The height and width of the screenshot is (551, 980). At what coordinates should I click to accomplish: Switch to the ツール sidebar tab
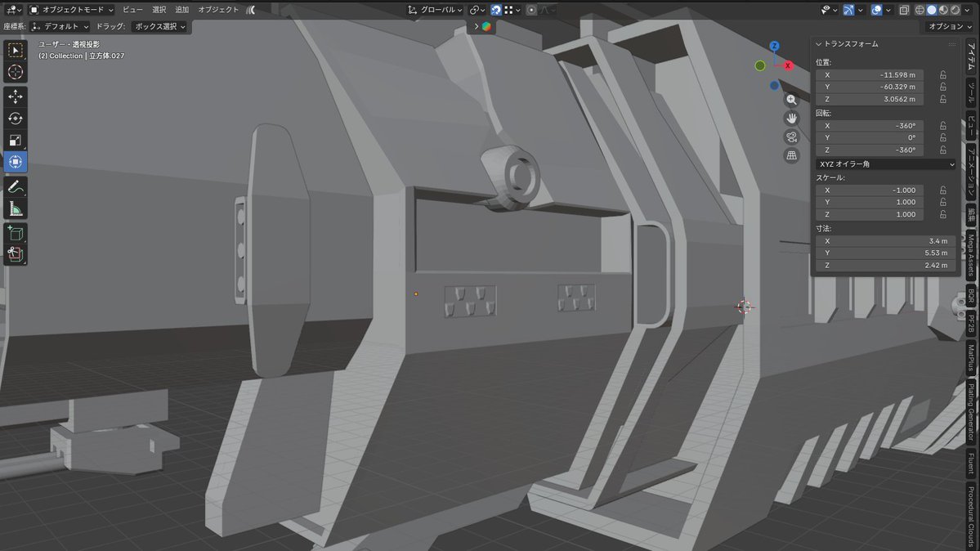point(971,92)
